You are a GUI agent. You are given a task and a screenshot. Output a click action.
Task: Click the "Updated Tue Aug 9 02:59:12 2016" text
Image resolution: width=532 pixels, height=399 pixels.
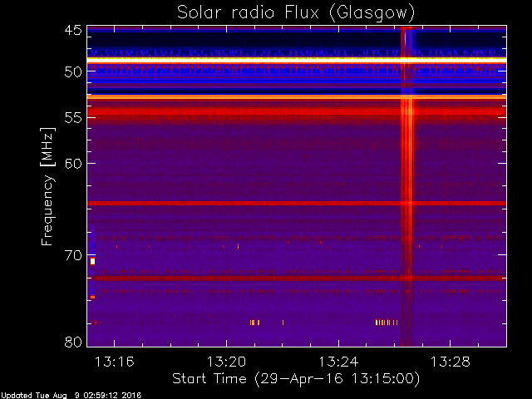click(71, 395)
